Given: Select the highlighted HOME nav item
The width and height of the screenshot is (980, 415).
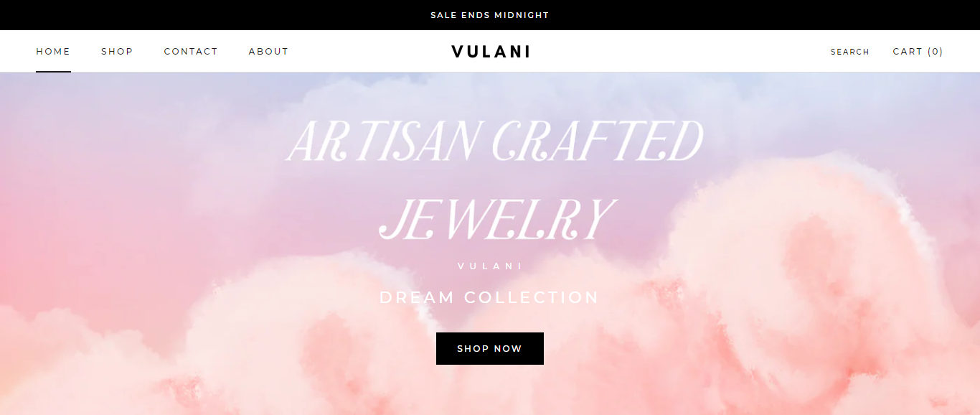Looking at the screenshot, I should [x=53, y=51].
